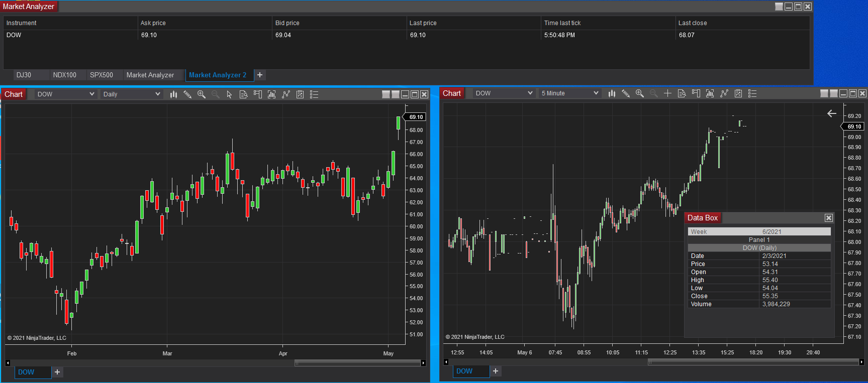Screen dimensions: 868x383
Task: Click the Daily chart horizontal scrollbar thumb
Action: (x=357, y=363)
